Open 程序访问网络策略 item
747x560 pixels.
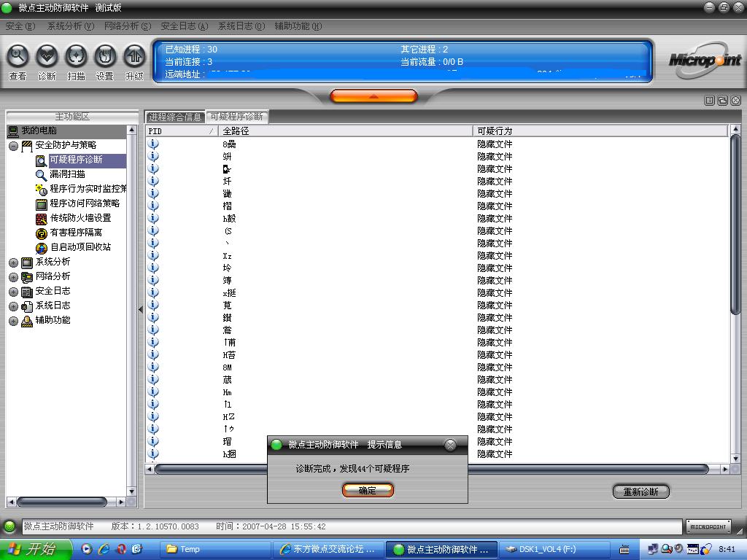(x=85, y=203)
